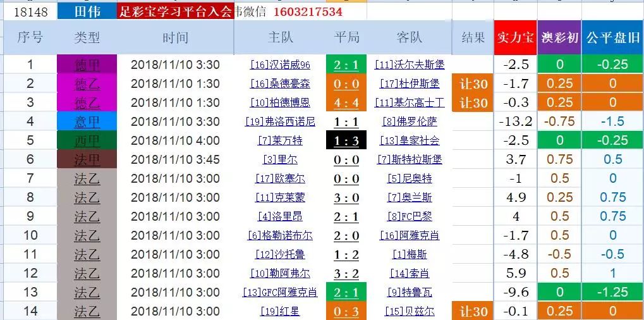Open the 梅斯 team link

tap(410, 254)
